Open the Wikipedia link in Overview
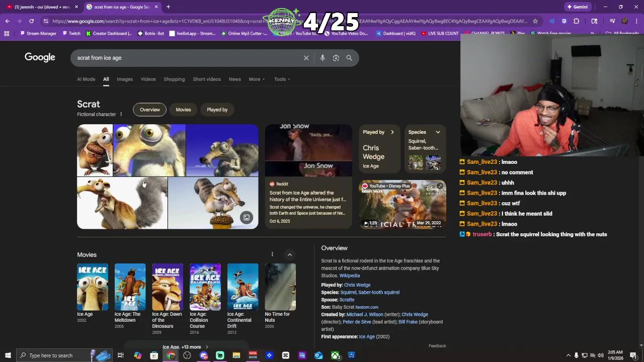Viewport: 644px width, 362px height. [x=350, y=276]
